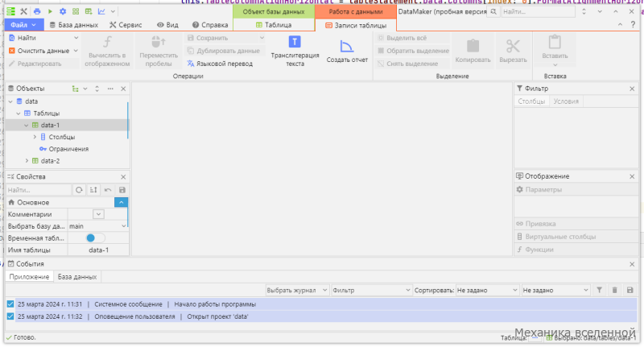Click the Имя таблицы value data-1
This screenshot has height=347, width=644.
pos(98,250)
